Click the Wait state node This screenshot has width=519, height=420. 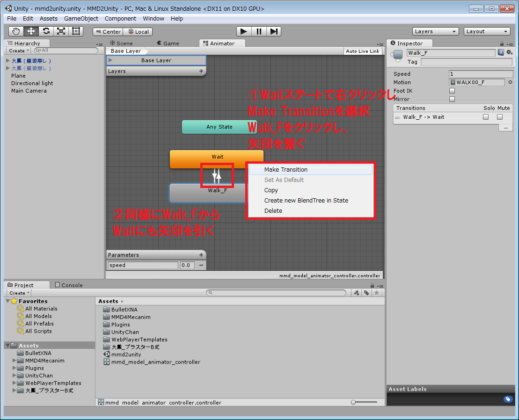[217, 159]
